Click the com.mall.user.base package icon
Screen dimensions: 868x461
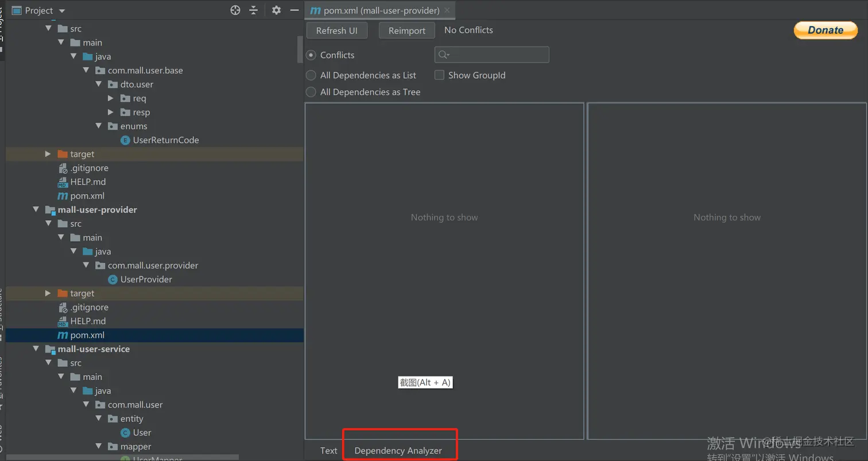(x=100, y=71)
